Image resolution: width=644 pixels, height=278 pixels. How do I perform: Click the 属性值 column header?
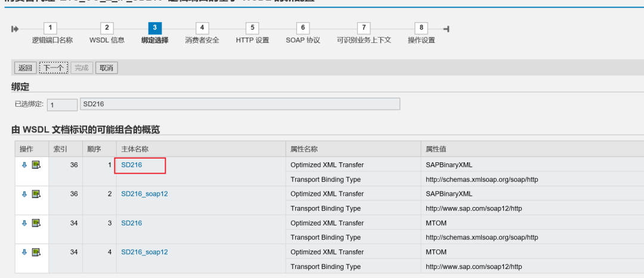tap(532, 149)
